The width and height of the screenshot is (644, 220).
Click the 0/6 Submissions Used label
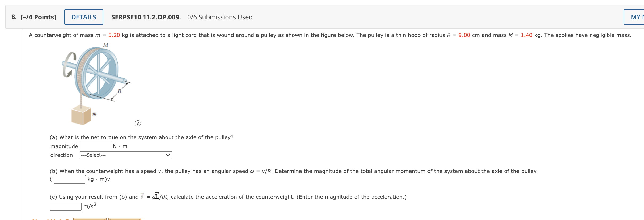(x=220, y=17)
